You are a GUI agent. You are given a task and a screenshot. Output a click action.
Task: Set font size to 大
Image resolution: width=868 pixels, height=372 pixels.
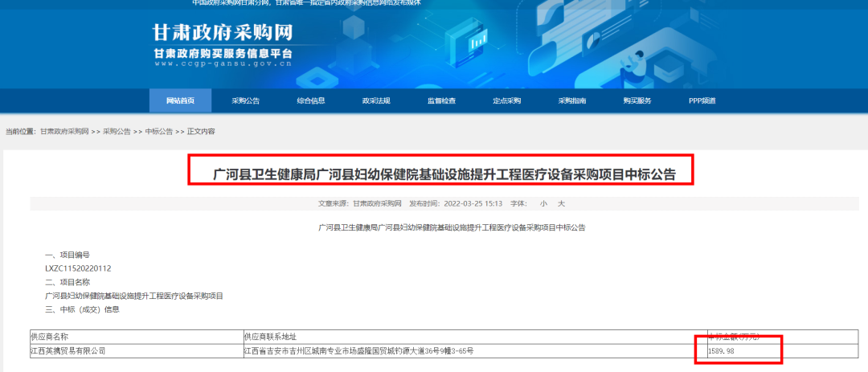(x=561, y=204)
